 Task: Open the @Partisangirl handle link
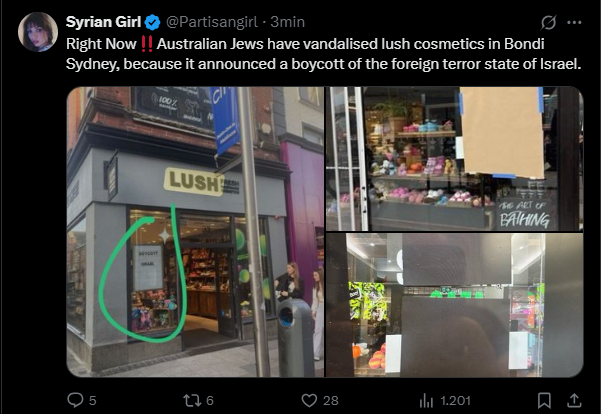pyautogui.click(x=212, y=22)
